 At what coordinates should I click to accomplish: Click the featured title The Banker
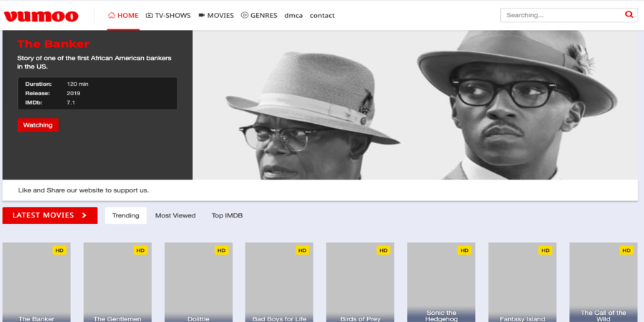tap(53, 44)
